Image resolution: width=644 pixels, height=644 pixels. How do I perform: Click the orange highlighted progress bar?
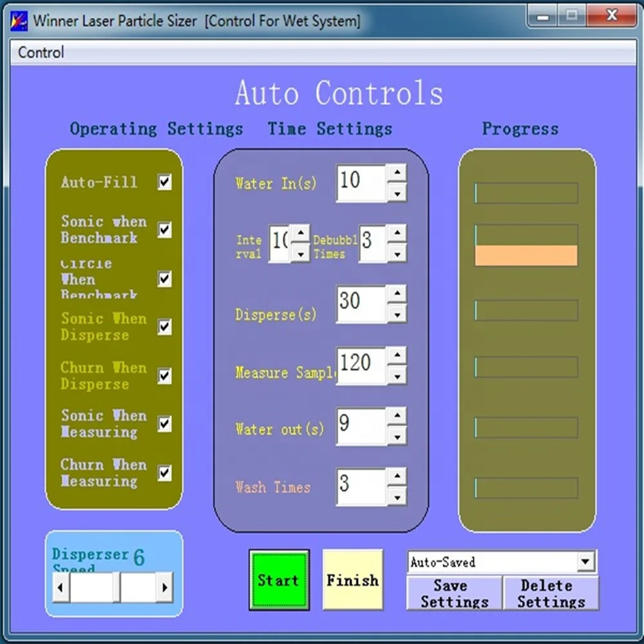point(526,255)
